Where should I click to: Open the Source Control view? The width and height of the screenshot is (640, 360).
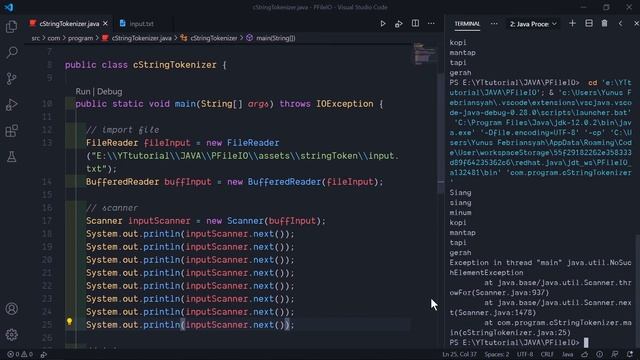[11, 78]
